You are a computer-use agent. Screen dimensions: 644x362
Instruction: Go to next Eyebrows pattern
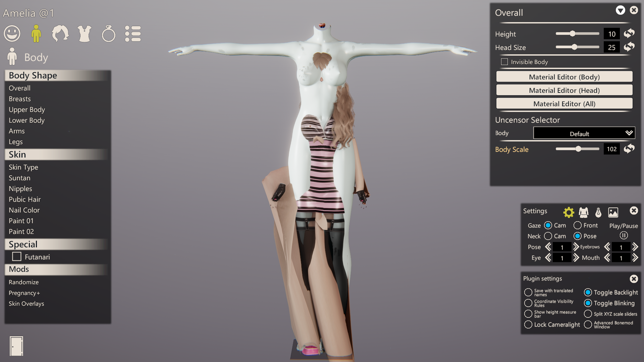[x=635, y=247]
